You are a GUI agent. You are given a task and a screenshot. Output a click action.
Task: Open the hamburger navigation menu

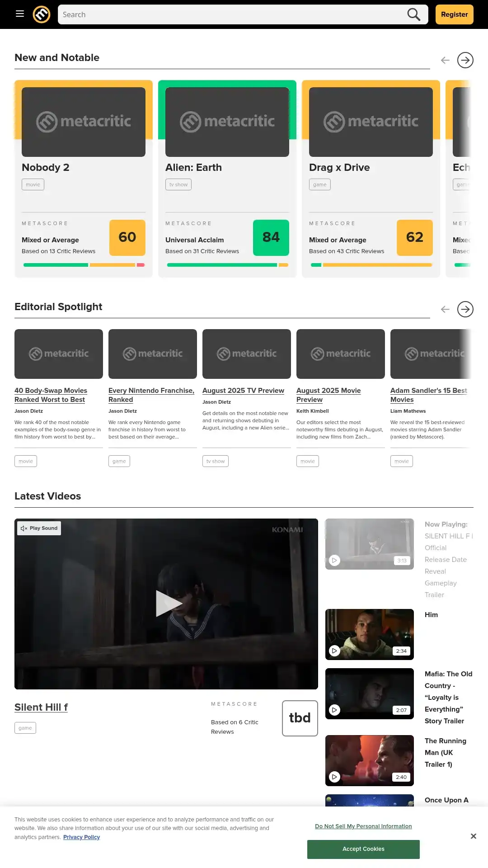(x=20, y=14)
